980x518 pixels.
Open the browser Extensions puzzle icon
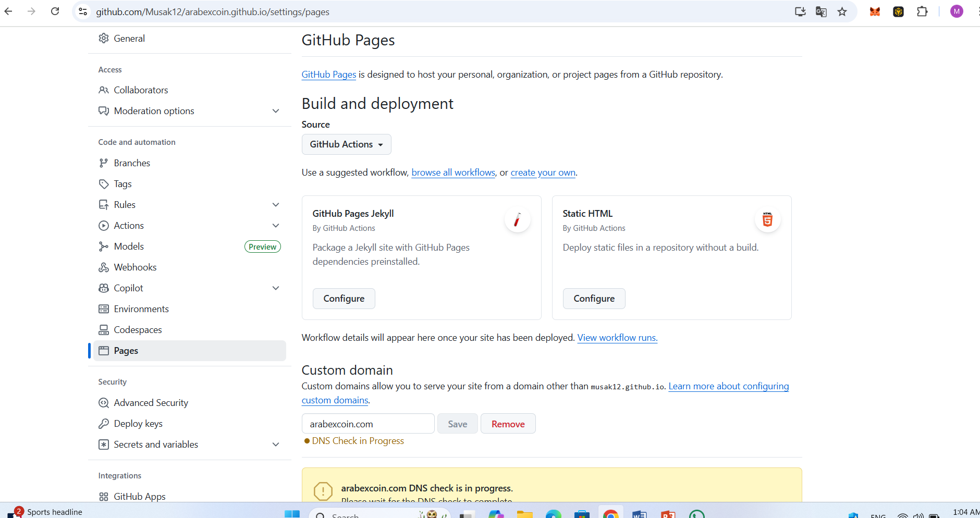click(x=922, y=11)
